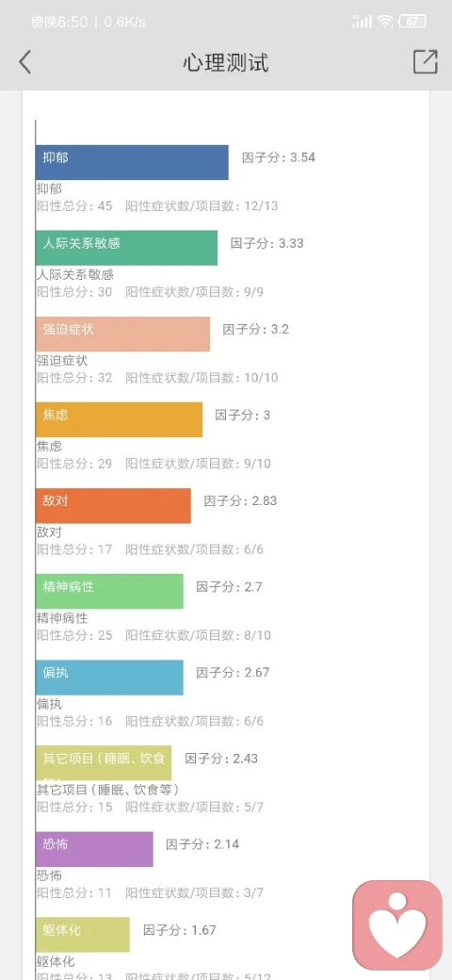Image resolution: width=452 pixels, height=980 pixels.
Task: Select the 其它项目 yellow bar
Action: pyautogui.click(x=104, y=763)
